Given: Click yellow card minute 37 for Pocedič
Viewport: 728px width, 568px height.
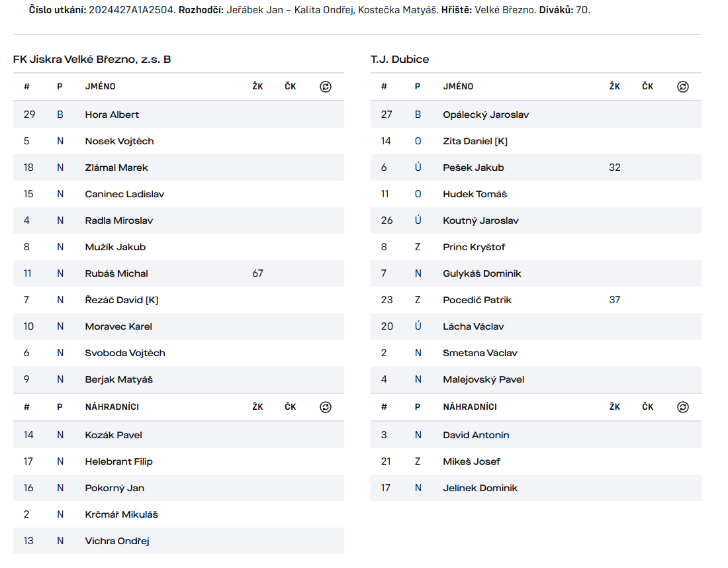Looking at the screenshot, I should [x=615, y=300].
